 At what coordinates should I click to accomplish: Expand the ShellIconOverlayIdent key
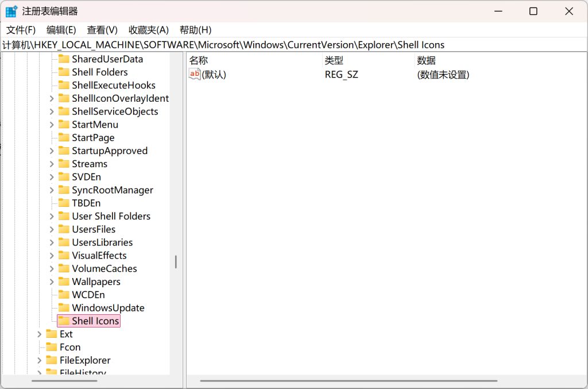[52, 99]
